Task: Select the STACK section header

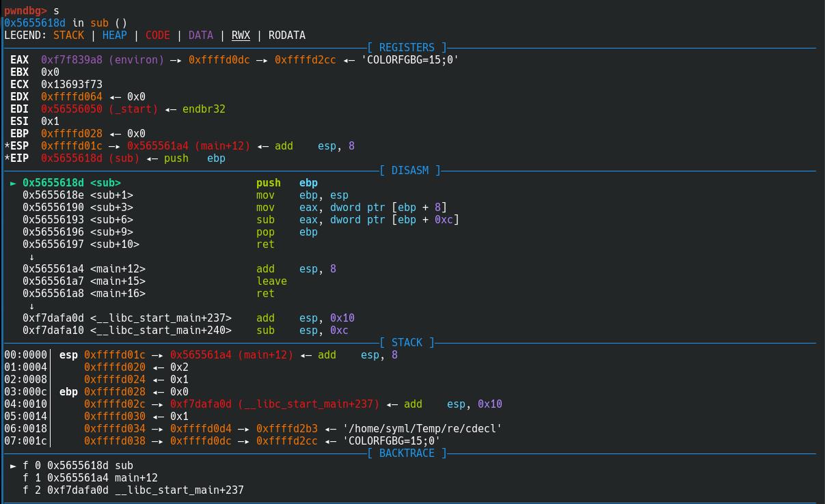Action: [x=407, y=343]
